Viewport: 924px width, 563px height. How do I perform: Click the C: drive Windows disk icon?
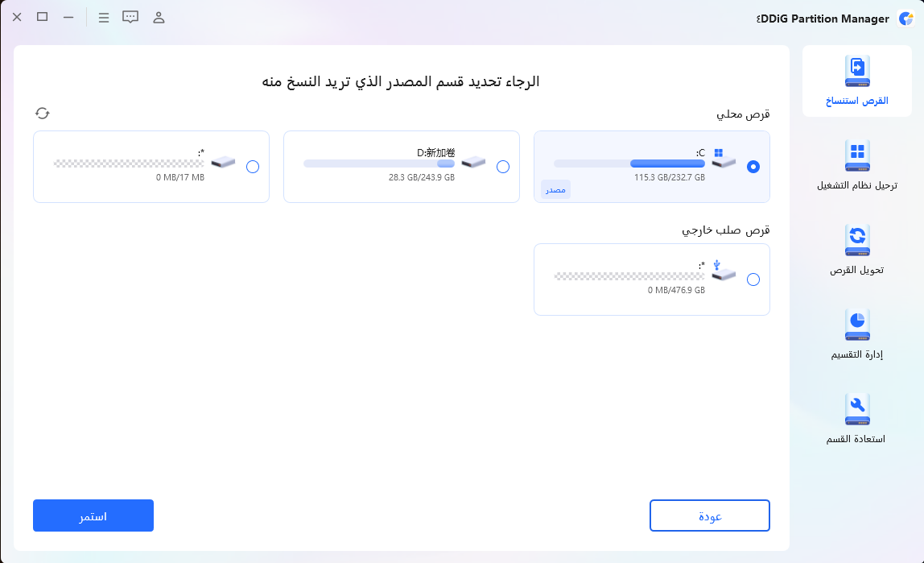(x=724, y=159)
